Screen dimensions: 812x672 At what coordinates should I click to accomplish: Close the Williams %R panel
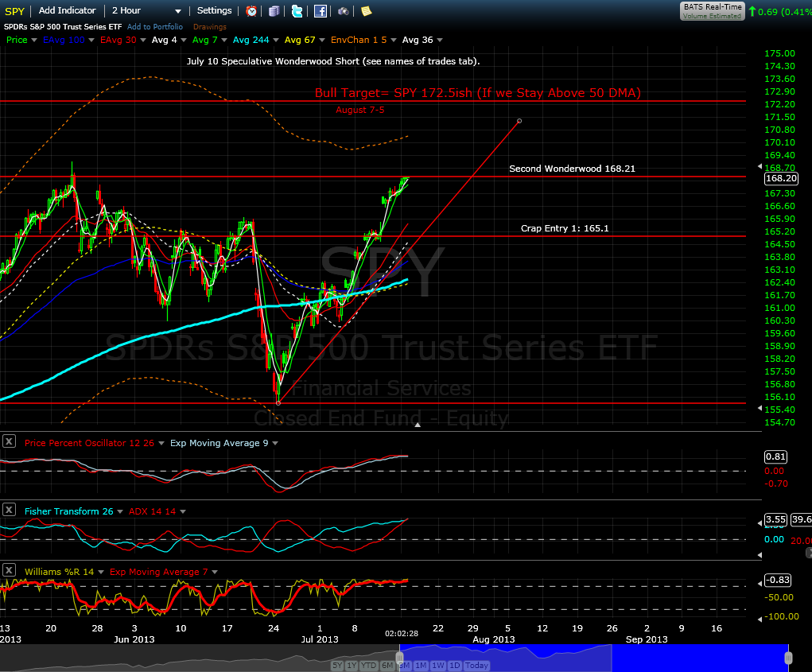pos(9,570)
